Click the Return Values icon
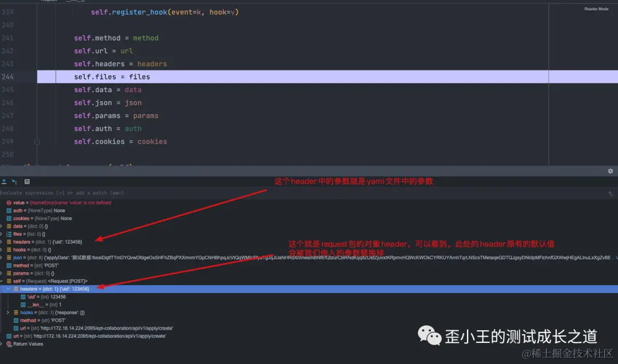Viewport: 618px width, 364px height. point(9,344)
